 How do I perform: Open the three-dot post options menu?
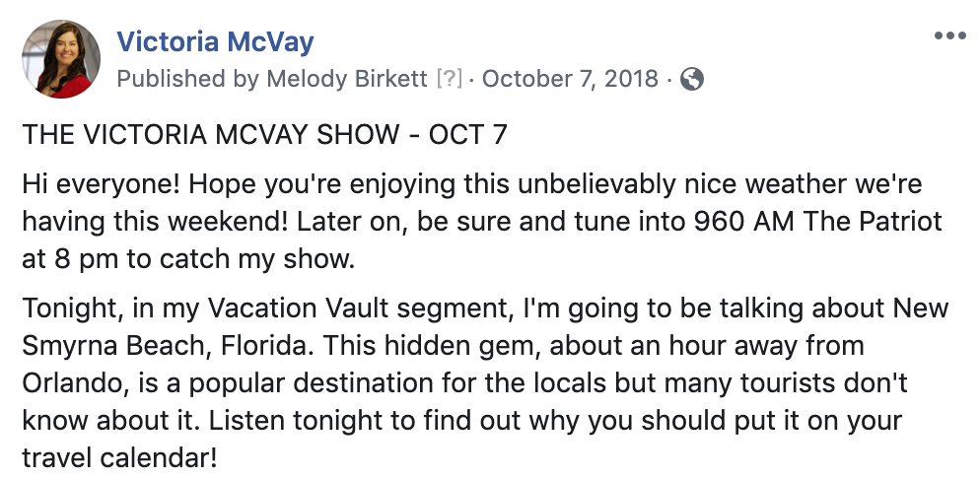pyautogui.click(x=950, y=35)
